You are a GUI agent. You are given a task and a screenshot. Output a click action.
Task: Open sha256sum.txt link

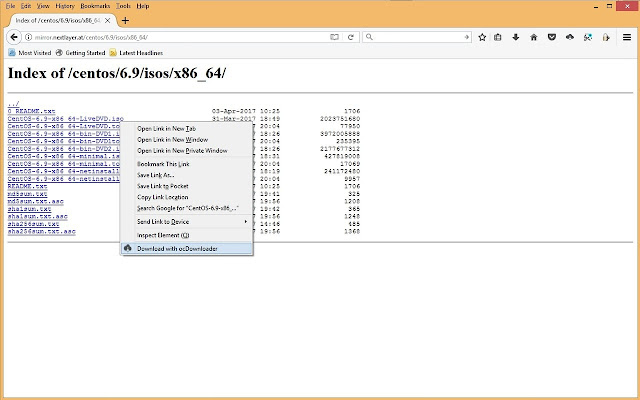[33, 224]
